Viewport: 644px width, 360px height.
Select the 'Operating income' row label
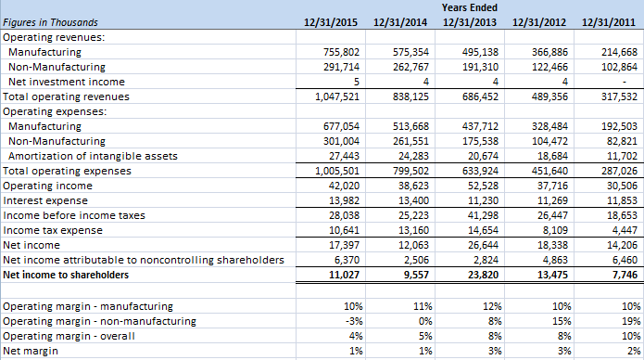pos(47,186)
